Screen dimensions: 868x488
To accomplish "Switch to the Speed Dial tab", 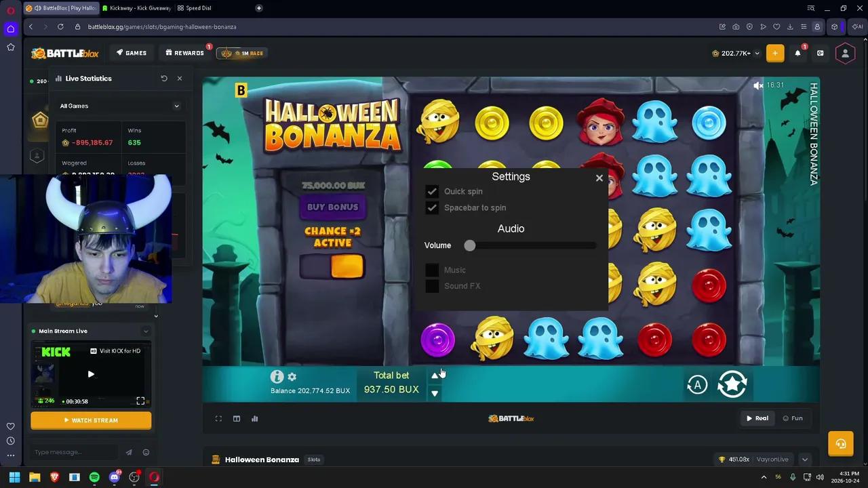I will click(x=195, y=8).
